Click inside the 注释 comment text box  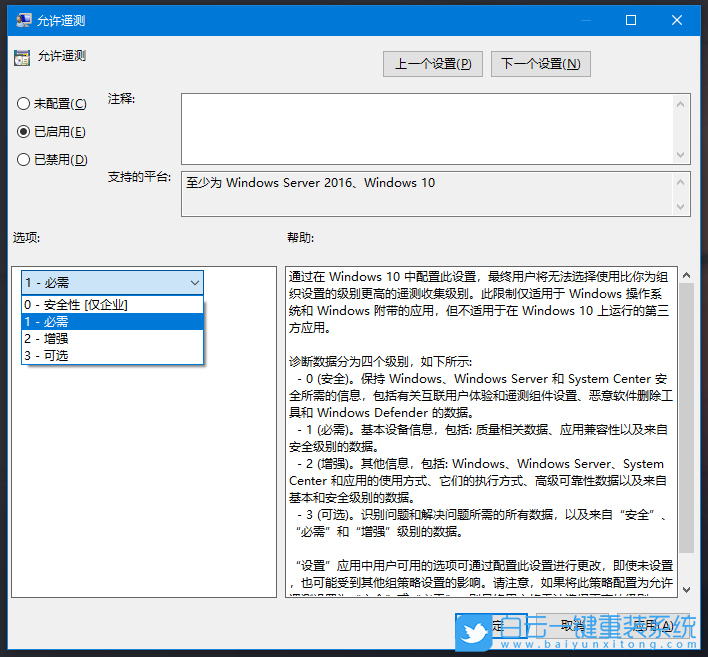(x=427, y=129)
